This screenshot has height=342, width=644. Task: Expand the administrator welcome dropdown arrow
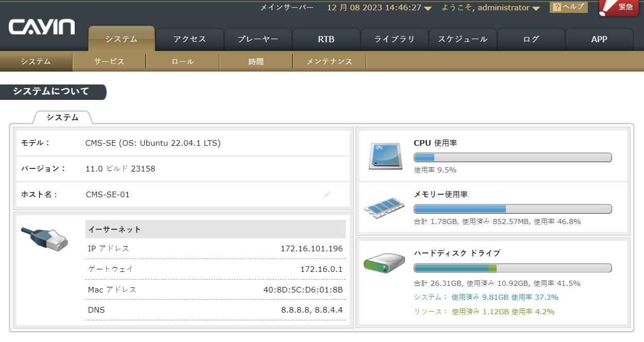536,8
